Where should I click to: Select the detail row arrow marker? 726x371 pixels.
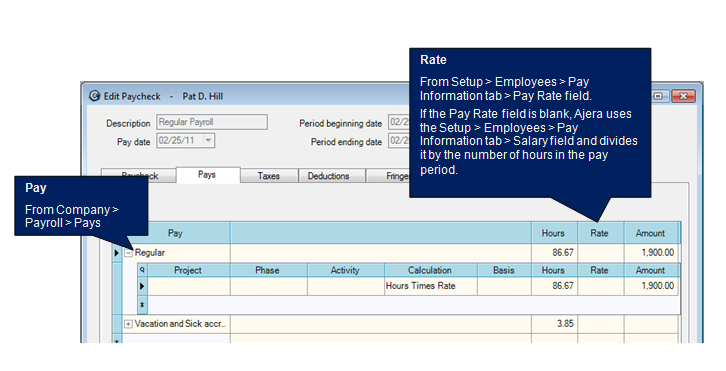(x=142, y=286)
